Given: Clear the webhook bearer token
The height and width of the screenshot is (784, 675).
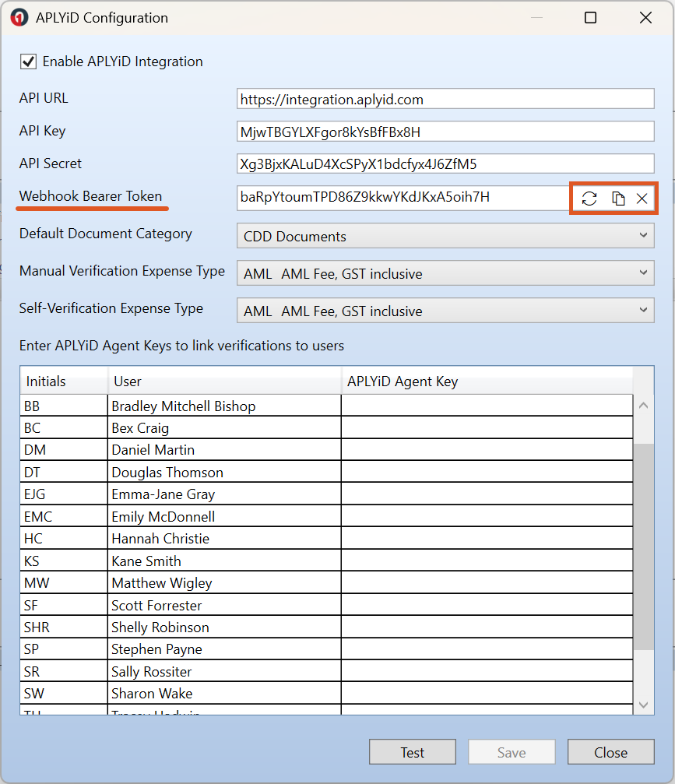Looking at the screenshot, I should [x=642, y=199].
